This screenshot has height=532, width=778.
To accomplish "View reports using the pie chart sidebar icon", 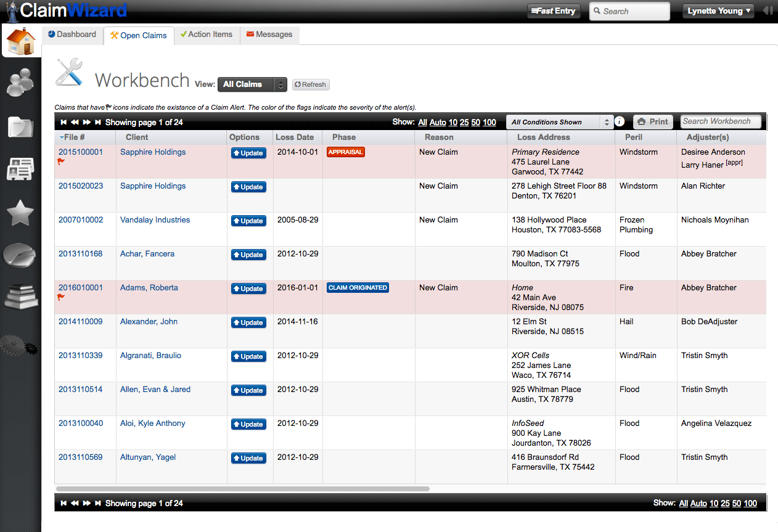I will pos(20,255).
